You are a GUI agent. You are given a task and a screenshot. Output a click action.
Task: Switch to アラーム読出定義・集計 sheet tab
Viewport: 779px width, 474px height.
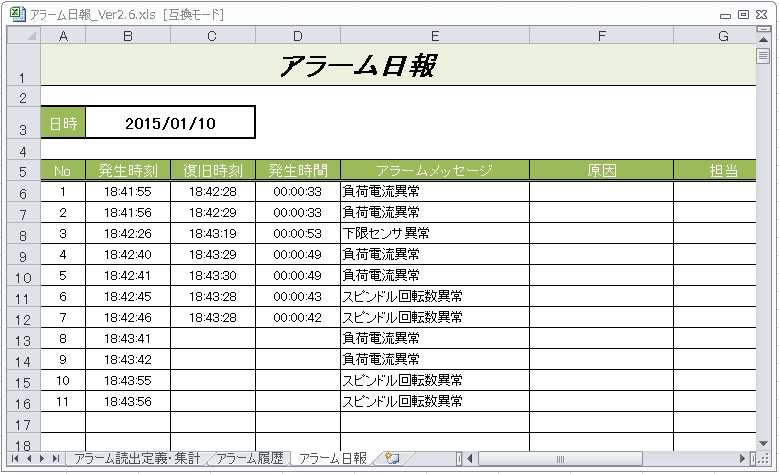pyautogui.click(x=136, y=458)
